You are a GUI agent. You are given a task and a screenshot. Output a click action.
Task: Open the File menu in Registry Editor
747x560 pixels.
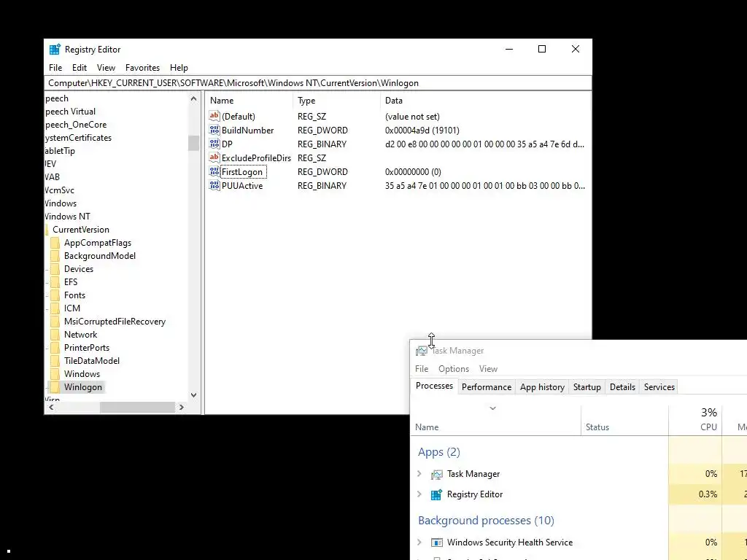tap(55, 68)
